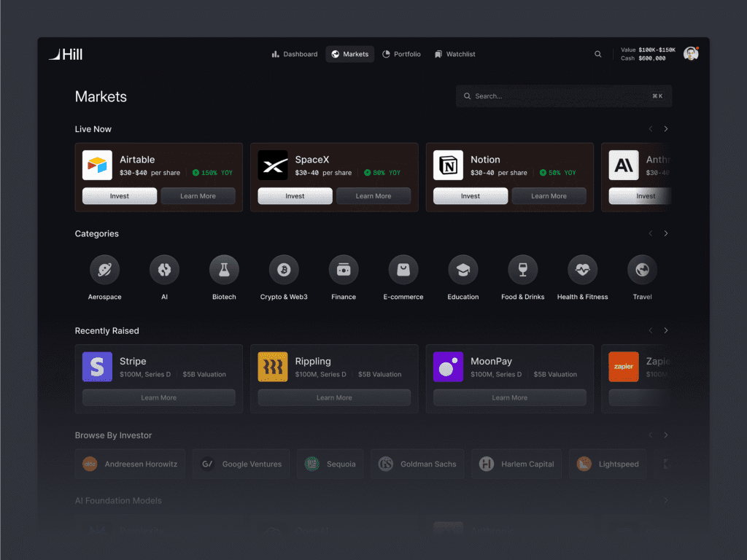The height and width of the screenshot is (560, 747).
Task: Open the user profile avatar
Action: pos(691,54)
